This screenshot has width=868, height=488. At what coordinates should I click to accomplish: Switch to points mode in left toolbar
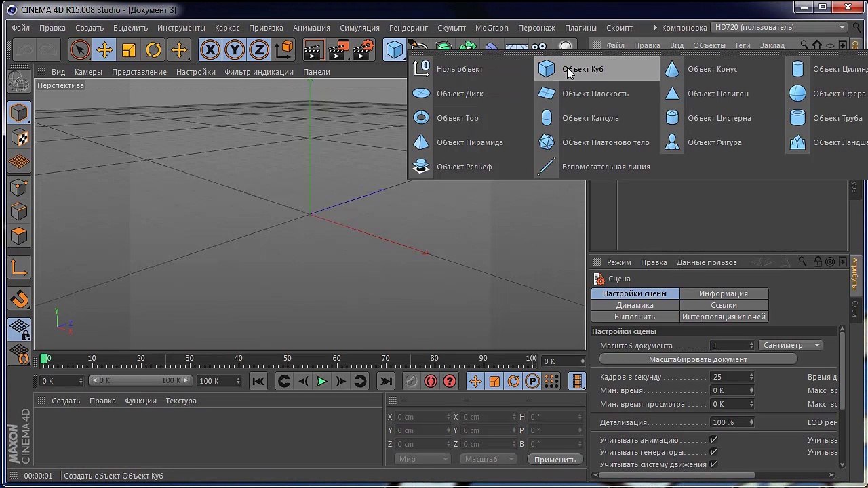tap(19, 187)
